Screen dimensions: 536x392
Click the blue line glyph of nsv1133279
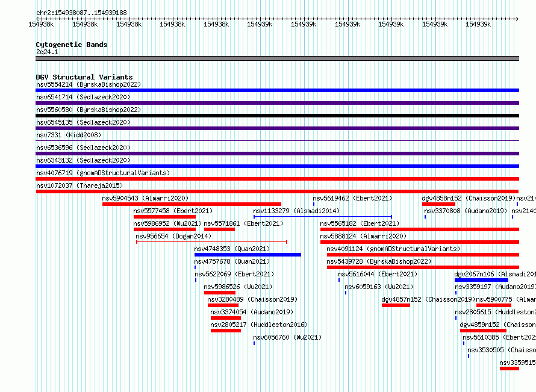322,217
